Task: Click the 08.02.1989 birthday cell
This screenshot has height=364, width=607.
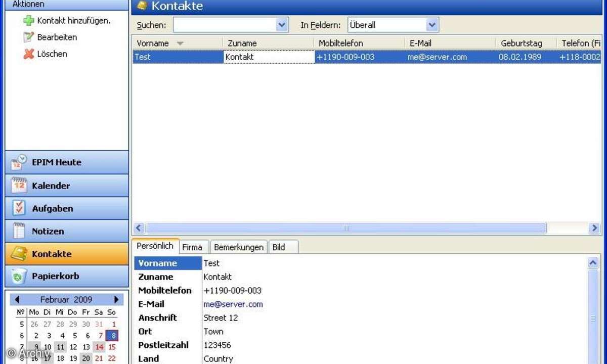Action: [527, 57]
